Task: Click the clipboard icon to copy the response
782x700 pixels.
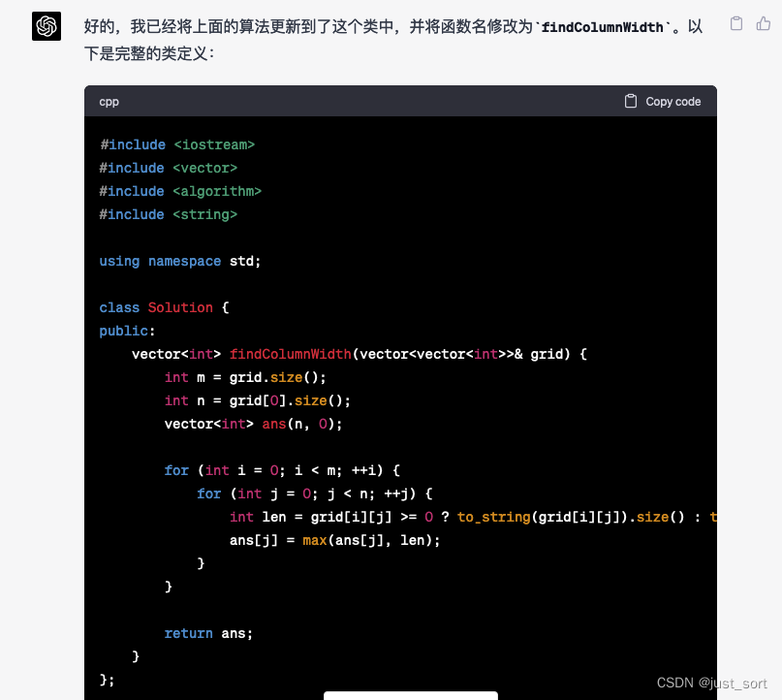Action: pyautogui.click(x=736, y=23)
